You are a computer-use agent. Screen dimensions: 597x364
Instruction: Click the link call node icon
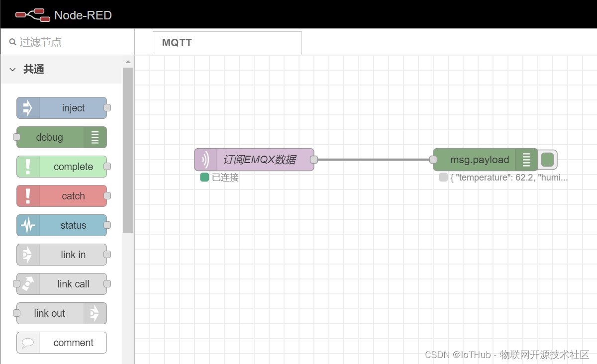[28, 284]
